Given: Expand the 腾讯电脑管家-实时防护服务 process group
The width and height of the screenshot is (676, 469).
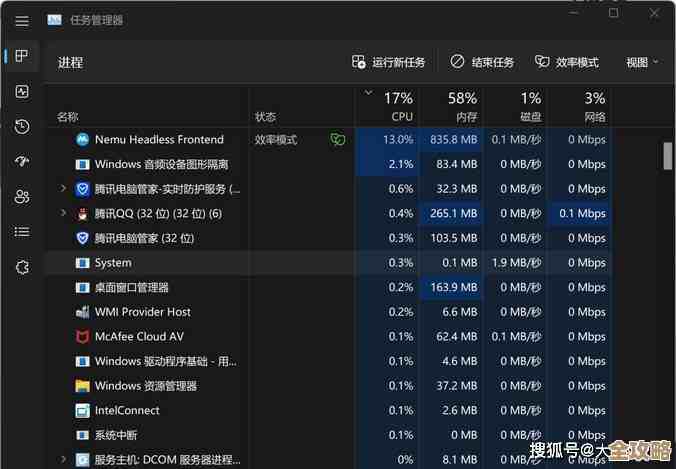Looking at the screenshot, I should (63, 188).
